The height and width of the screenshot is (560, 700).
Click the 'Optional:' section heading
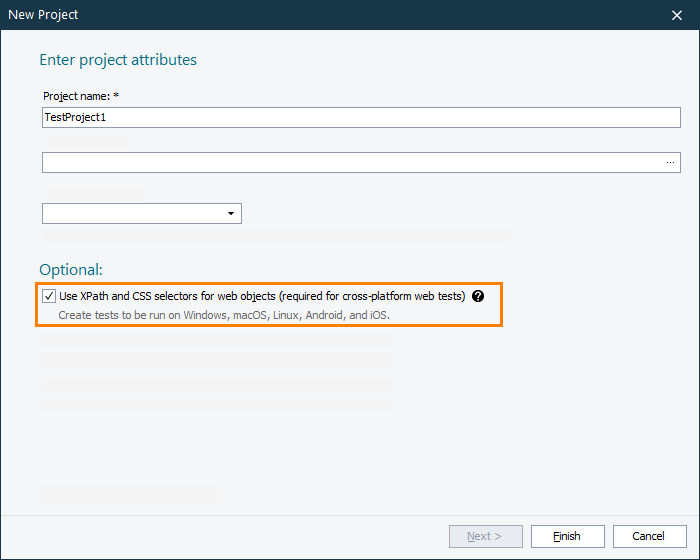coord(71,270)
